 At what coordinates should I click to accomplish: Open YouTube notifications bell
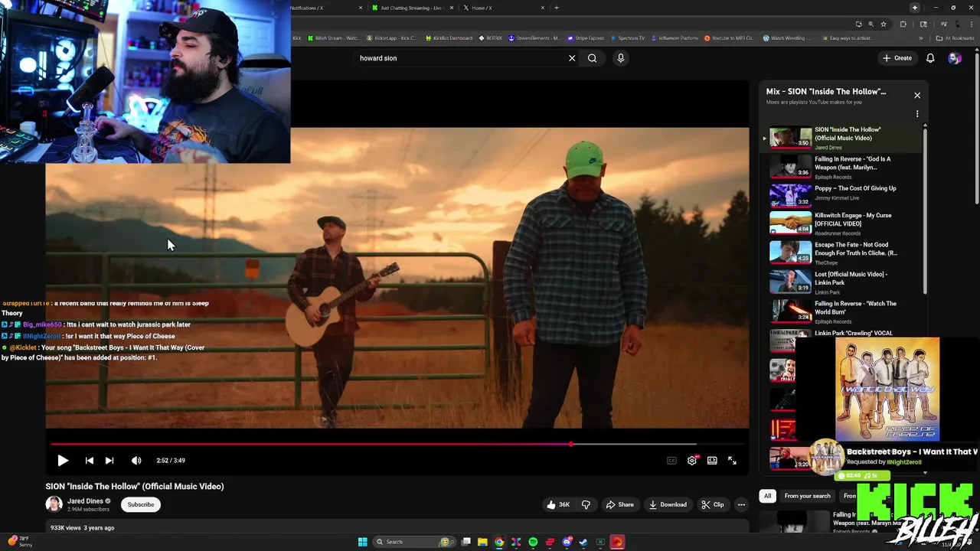pyautogui.click(x=930, y=58)
